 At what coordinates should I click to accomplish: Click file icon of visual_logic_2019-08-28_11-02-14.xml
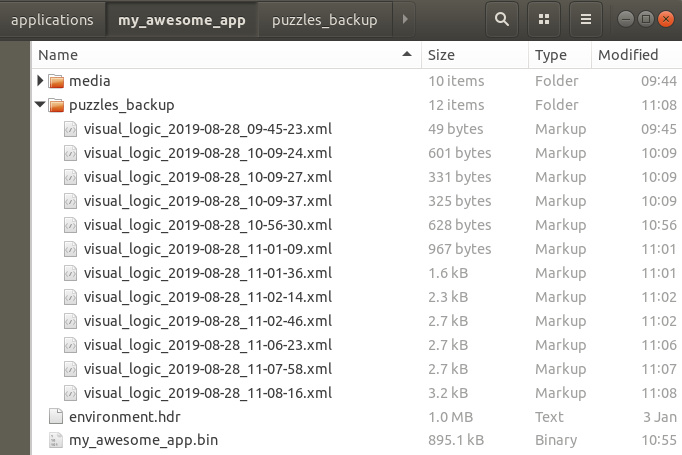click(x=70, y=297)
